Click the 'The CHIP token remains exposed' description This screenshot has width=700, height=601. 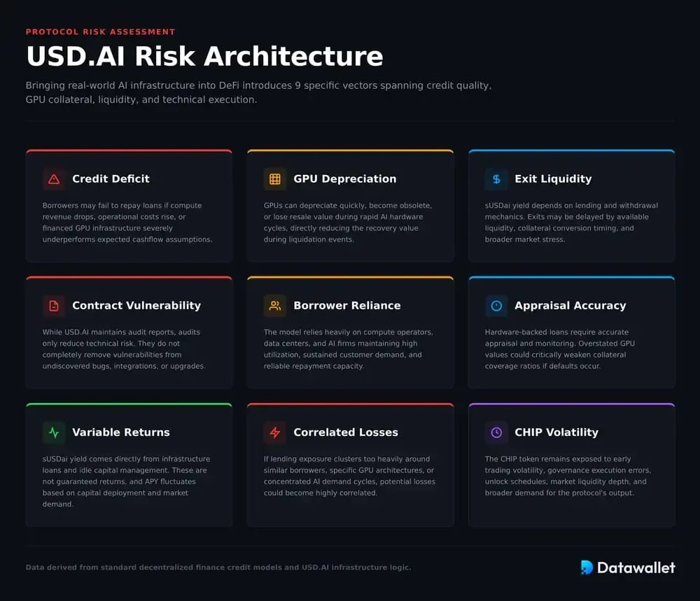[568, 476]
